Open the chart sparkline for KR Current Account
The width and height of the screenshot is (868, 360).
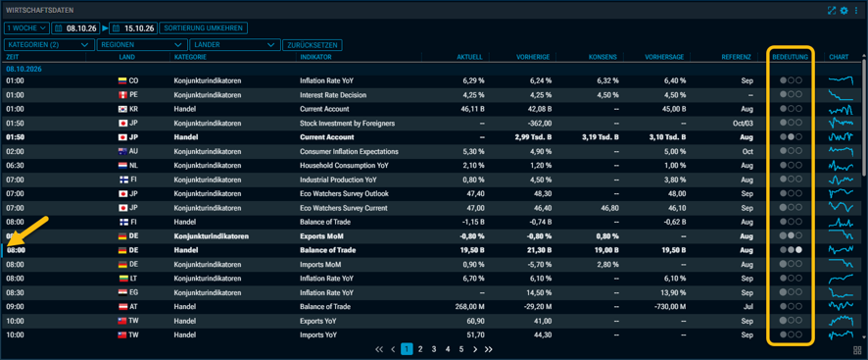coord(841,109)
